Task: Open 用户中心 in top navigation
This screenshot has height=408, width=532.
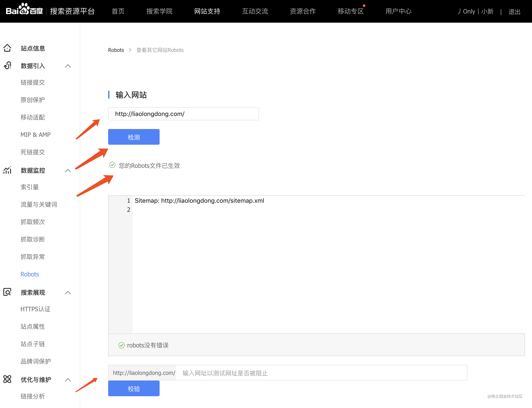Action: click(398, 11)
